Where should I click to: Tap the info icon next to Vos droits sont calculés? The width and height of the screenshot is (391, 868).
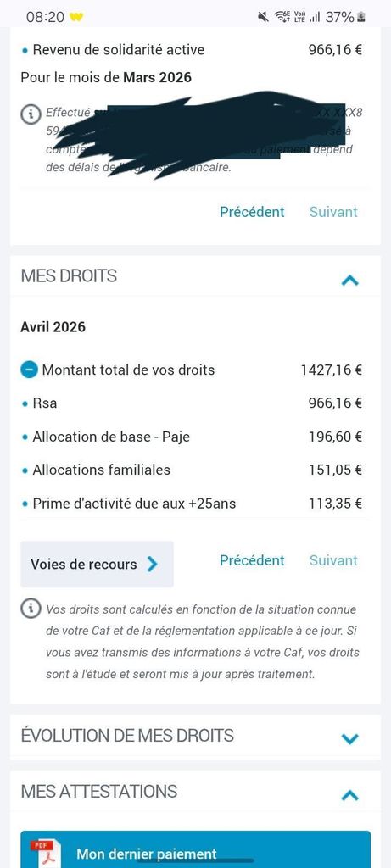31,609
